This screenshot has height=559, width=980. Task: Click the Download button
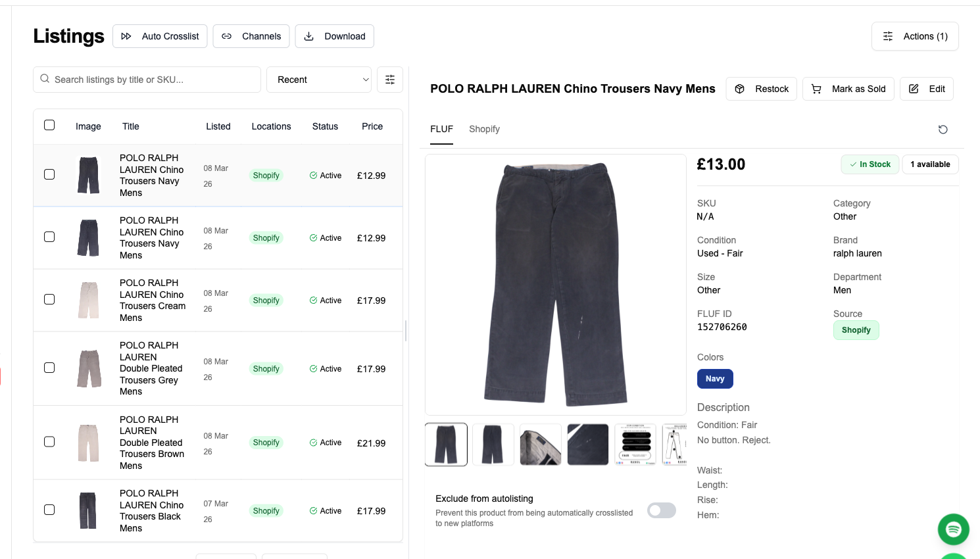point(334,36)
